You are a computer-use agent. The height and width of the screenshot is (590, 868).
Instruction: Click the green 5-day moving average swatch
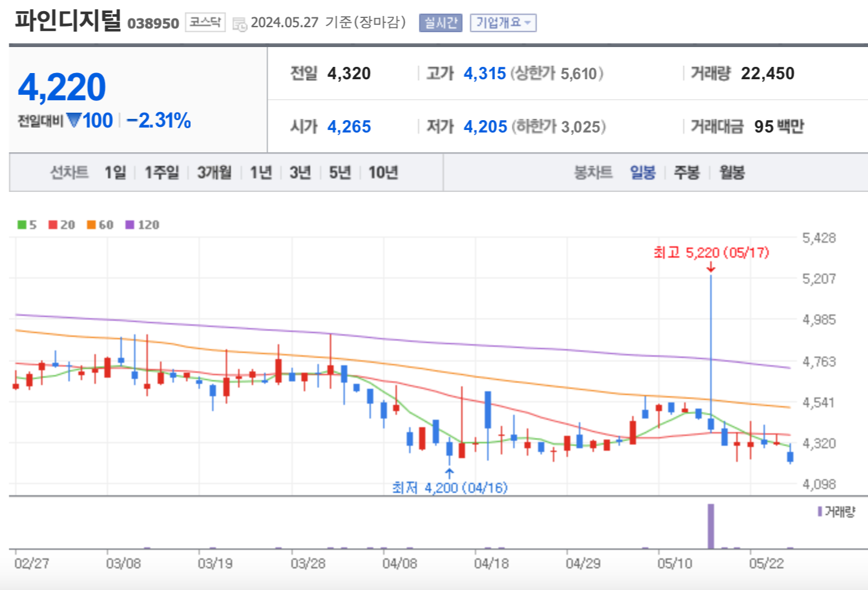(x=22, y=225)
